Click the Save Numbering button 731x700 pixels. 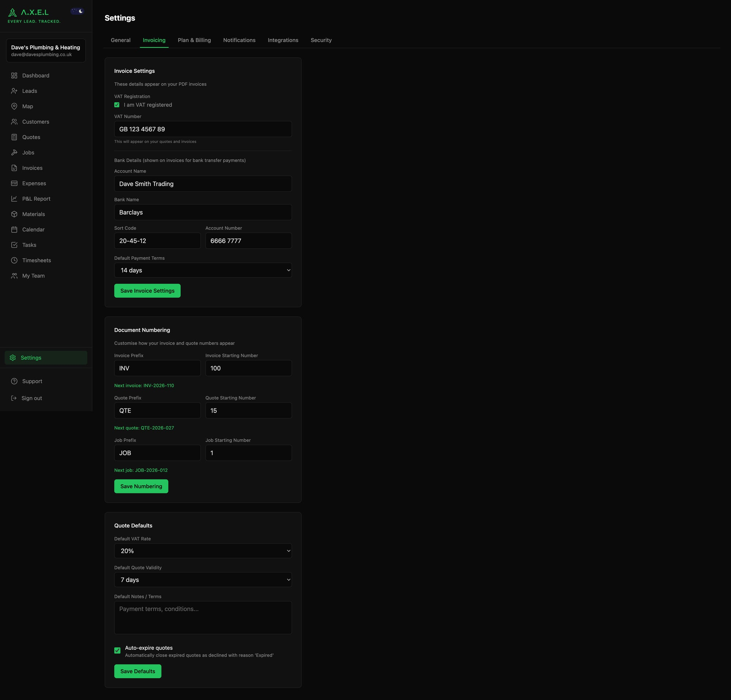point(141,486)
